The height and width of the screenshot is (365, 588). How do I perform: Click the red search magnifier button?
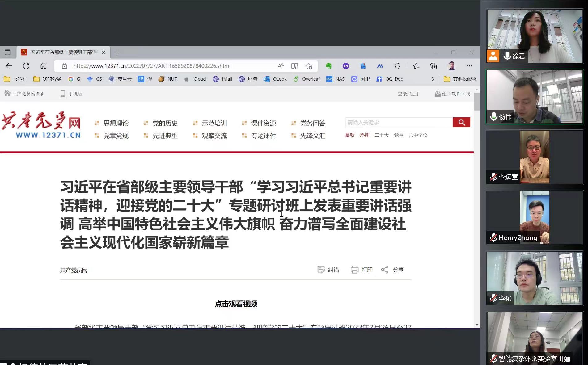[461, 122]
